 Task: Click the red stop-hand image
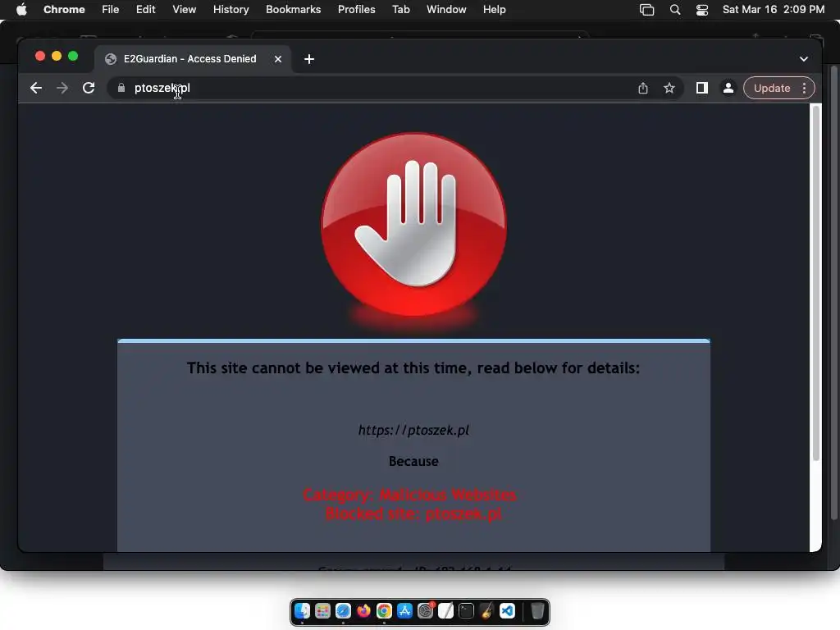tap(413, 225)
